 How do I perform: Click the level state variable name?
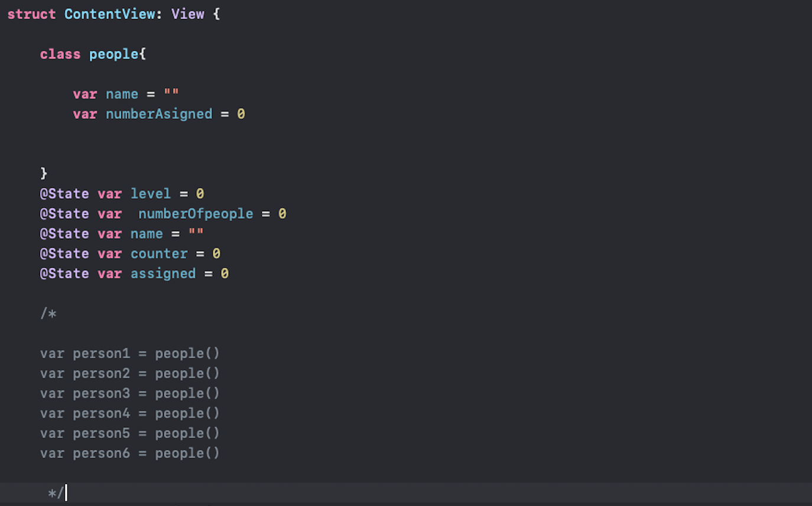point(150,193)
